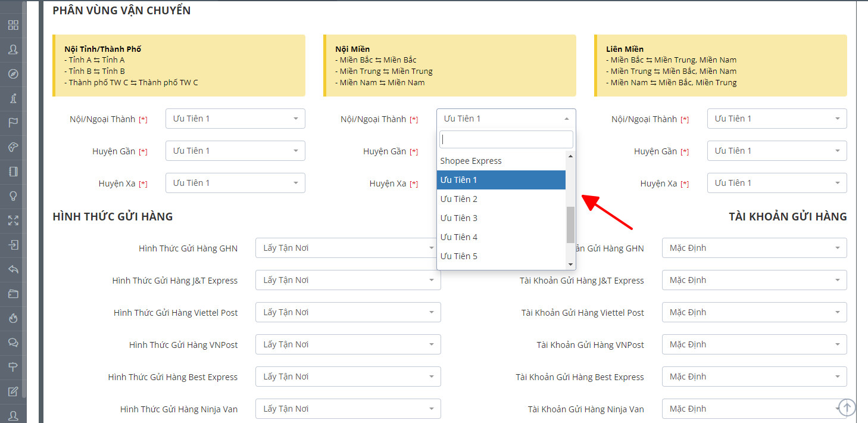Click the dropdown list scrollbar down arrow
The height and width of the screenshot is (423, 868).
point(570,264)
